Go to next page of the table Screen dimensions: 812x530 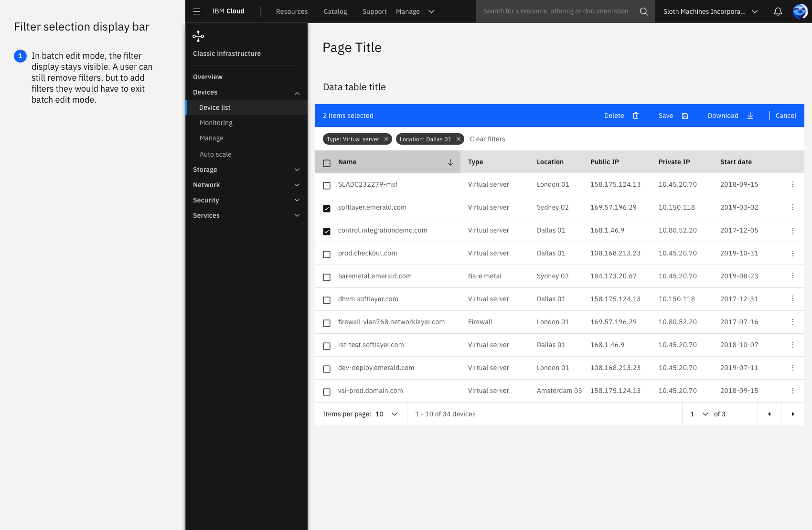click(792, 414)
